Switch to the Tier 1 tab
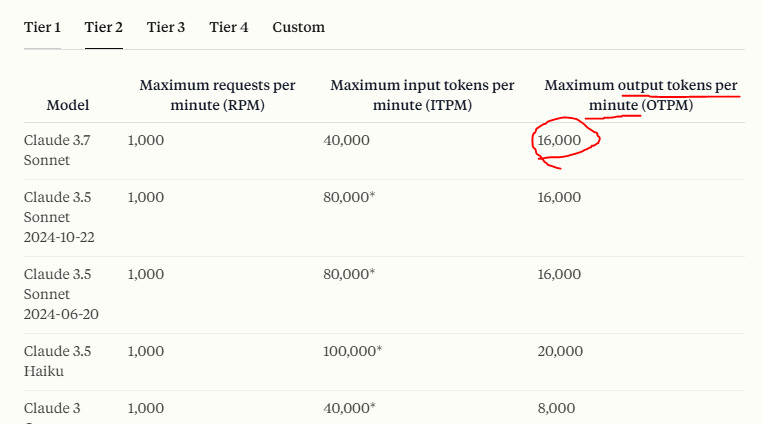Image resolution: width=762 pixels, height=424 pixels. (x=42, y=27)
